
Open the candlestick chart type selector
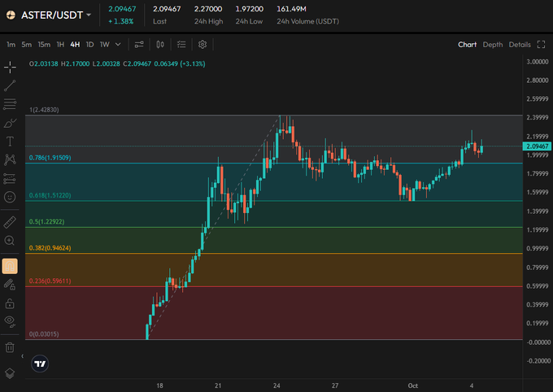(161, 45)
